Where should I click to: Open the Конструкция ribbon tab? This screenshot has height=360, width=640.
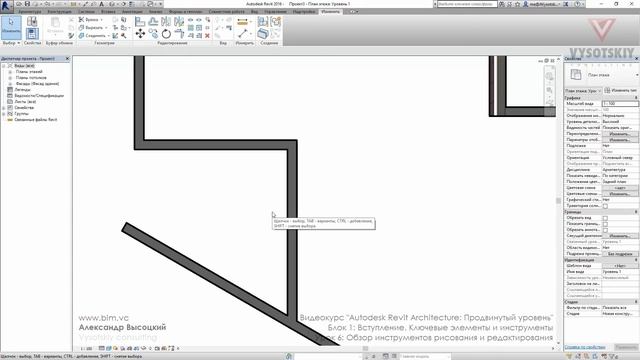pyautogui.click(x=59, y=12)
